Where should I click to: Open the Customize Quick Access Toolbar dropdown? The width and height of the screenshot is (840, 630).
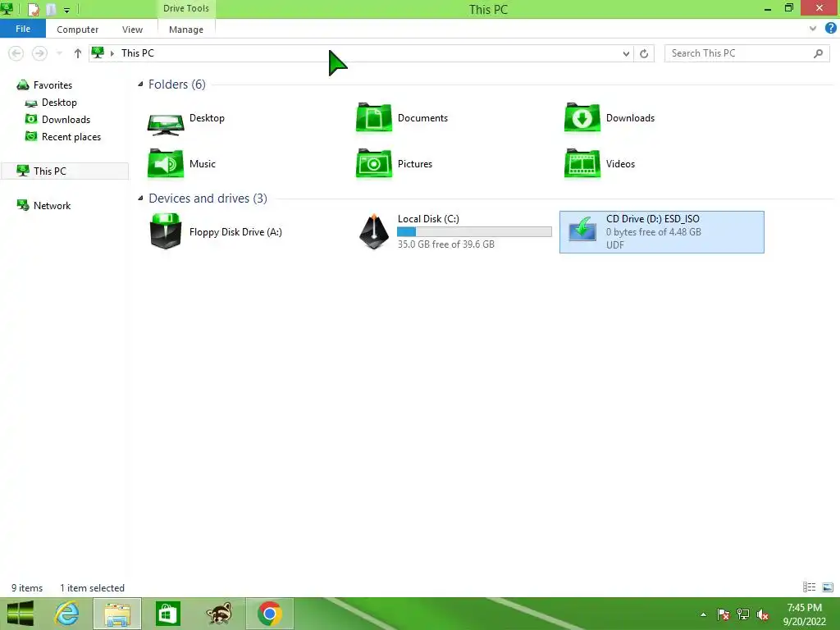pos(66,10)
